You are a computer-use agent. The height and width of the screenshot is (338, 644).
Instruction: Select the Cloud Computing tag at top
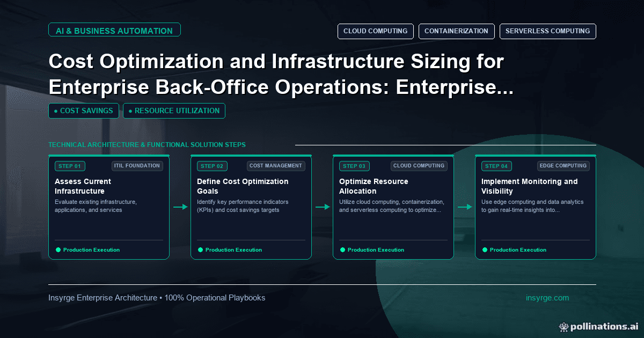376,31
